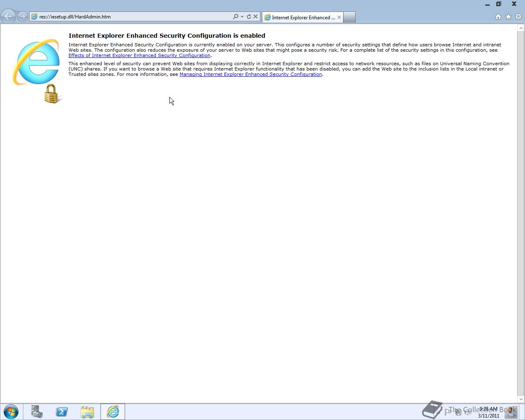Viewport: 525px width, 420px height.
Task: Go back with the Back arrow button
Action: point(8,16)
